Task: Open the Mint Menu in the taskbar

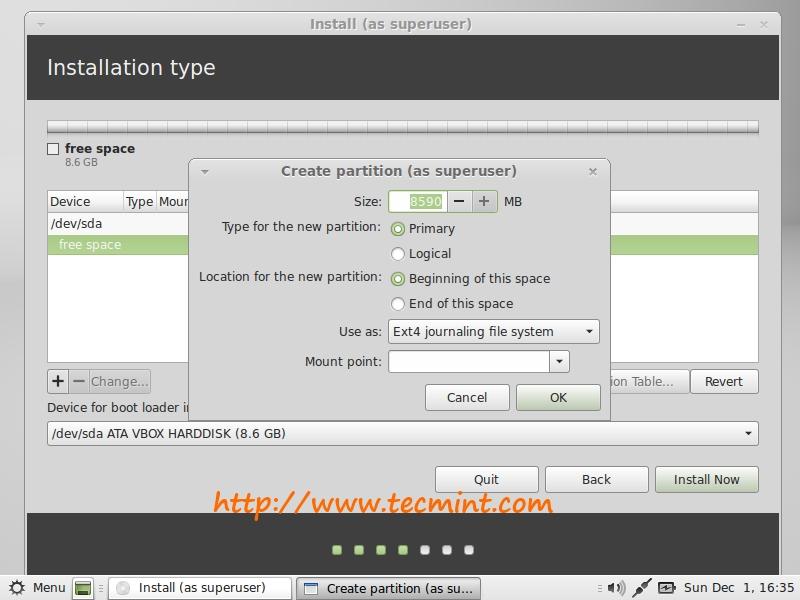Action: click(x=37, y=588)
